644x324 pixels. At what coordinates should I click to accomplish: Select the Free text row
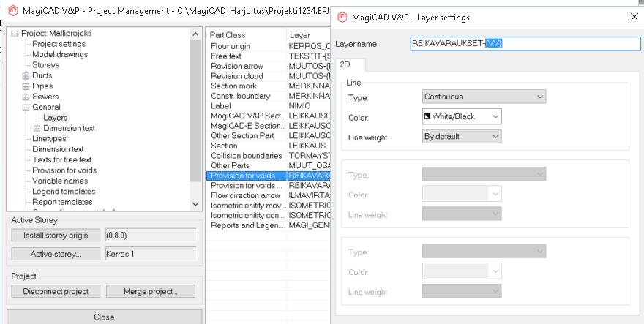click(x=269, y=56)
